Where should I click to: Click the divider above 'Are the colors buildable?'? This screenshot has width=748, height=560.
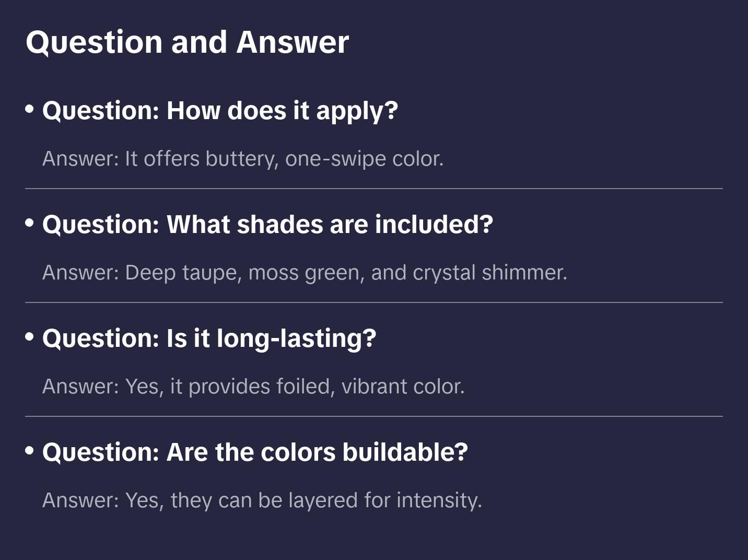(374, 416)
